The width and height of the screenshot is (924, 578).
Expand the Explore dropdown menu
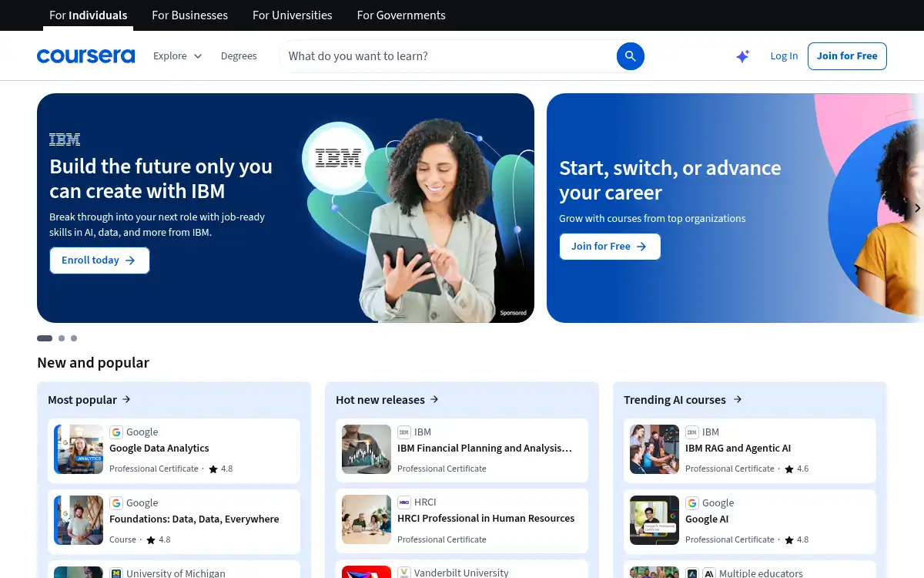[x=177, y=56]
